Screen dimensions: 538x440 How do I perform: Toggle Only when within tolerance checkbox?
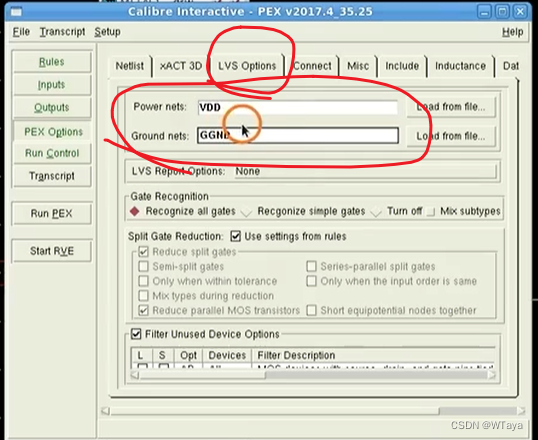click(143, 281)
